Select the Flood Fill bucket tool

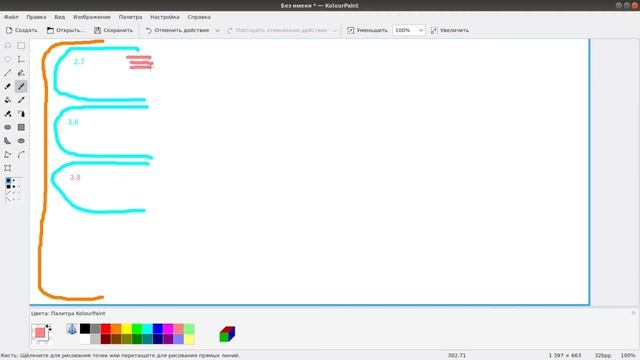click(x=7, y=100)
